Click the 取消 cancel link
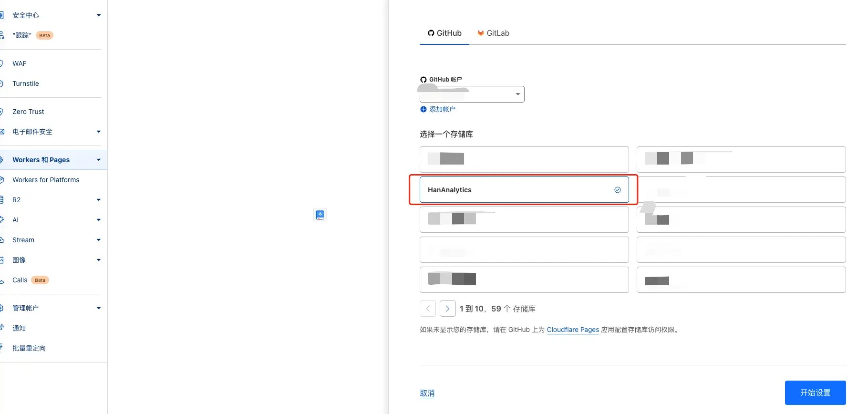The image size is (868, 414). (x=427, y=393)
